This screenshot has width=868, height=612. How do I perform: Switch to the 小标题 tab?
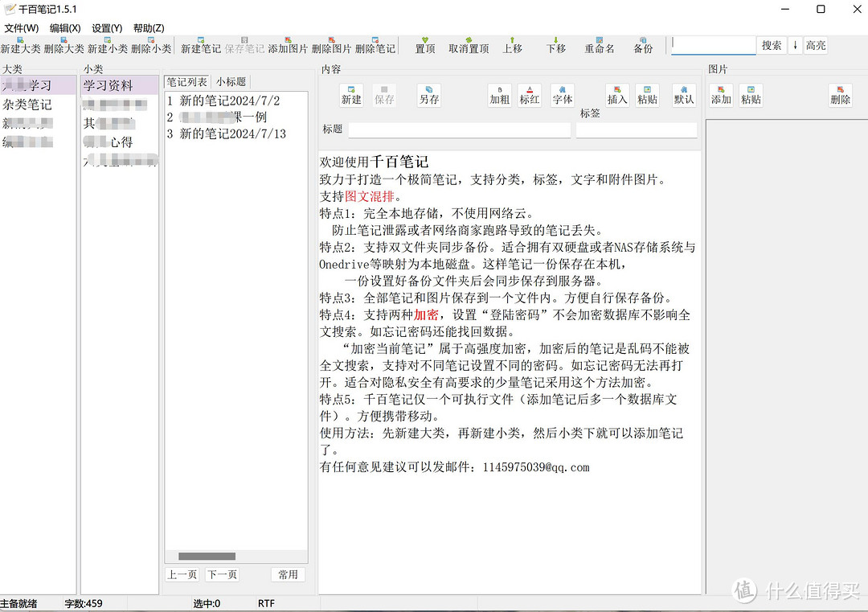231,81
